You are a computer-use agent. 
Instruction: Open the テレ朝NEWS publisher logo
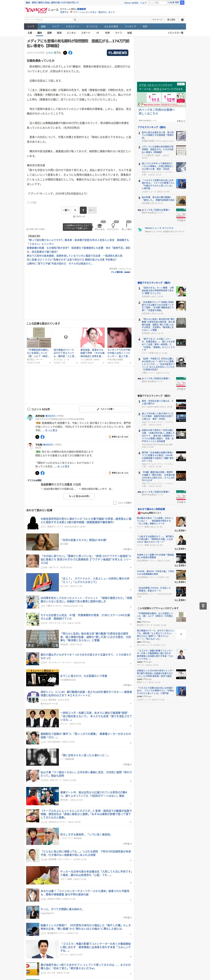pos(118,53)
